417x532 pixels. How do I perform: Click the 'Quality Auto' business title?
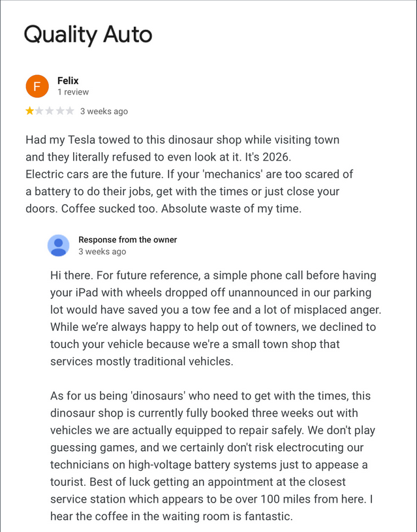coord(88,34)
